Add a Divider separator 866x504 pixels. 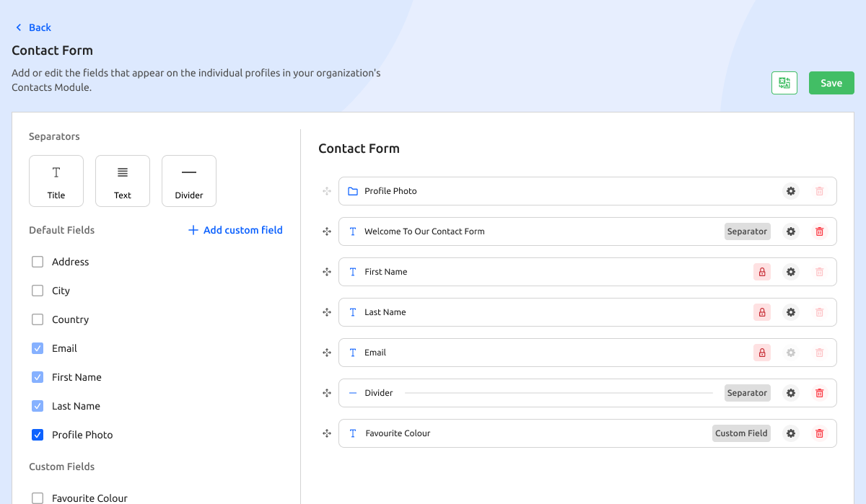click(189, 181)
